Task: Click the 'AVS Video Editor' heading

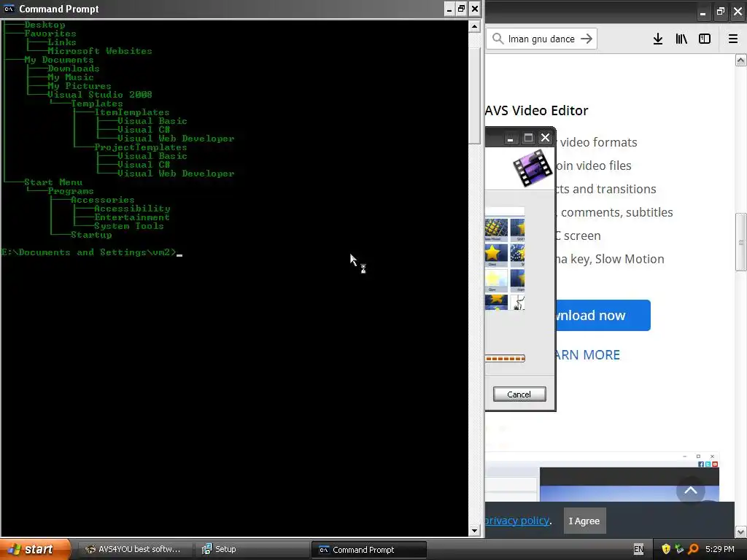Action: [x=536, y=111]
